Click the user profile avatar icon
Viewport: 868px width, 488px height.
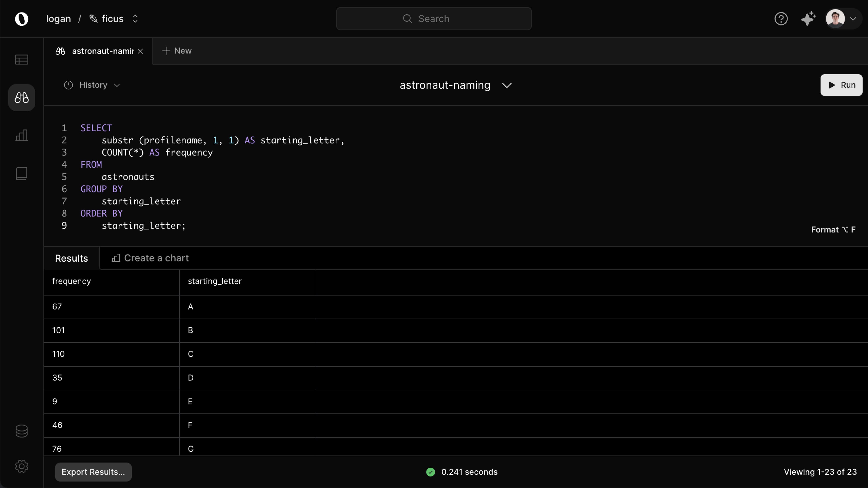[835, 19]
